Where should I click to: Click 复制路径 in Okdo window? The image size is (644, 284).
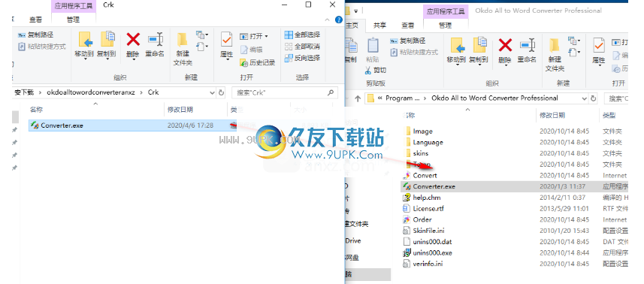(x=408, y=41)
